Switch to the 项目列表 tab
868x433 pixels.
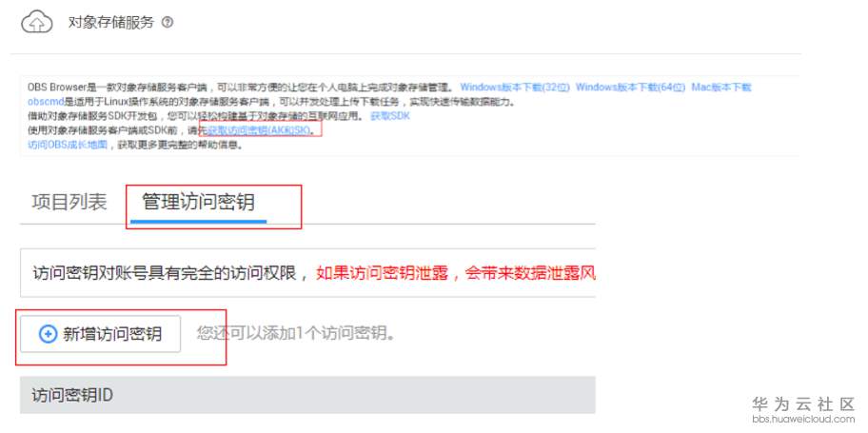tap(69, 203)
